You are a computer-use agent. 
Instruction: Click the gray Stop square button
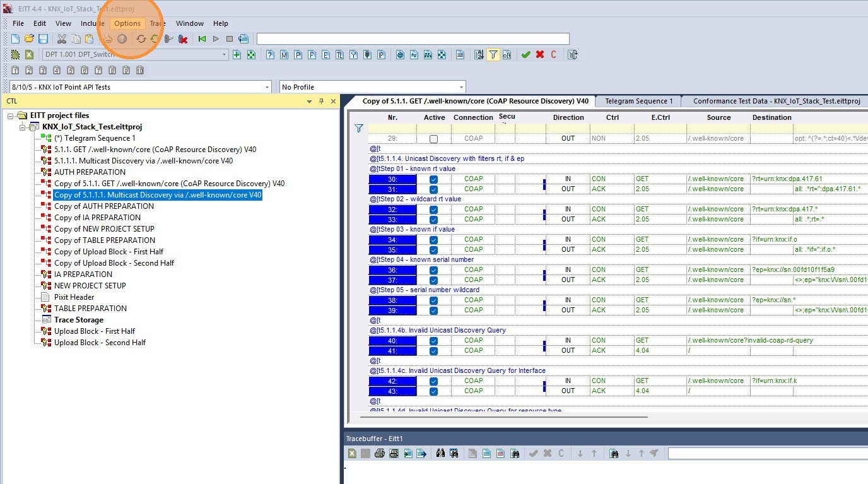230,39
